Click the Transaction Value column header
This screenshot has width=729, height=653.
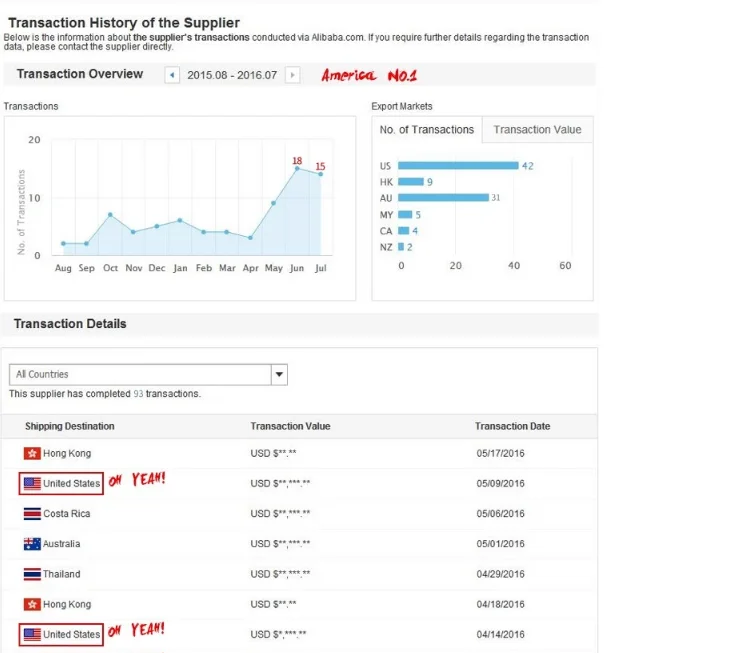pyautogui.click(x=290, y=426)
